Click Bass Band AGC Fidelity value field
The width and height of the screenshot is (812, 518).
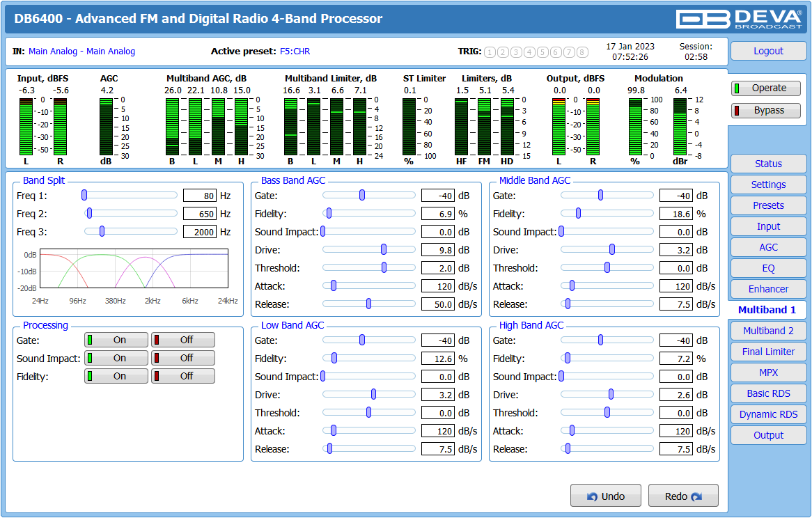[438, 214]
